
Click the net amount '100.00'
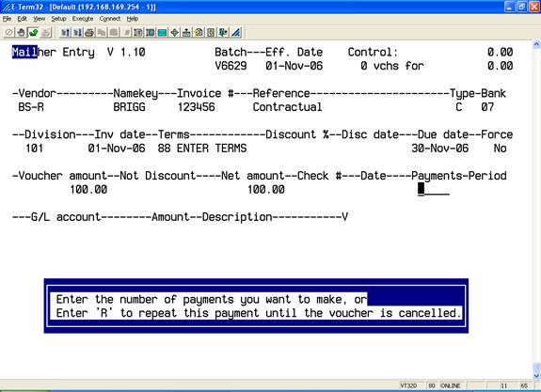(x=266, y=189)
